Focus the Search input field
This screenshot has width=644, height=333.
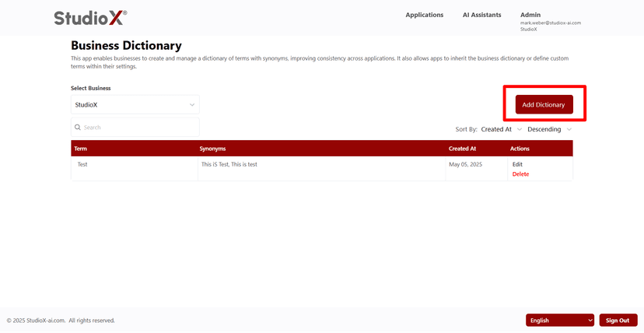(138, 128)
